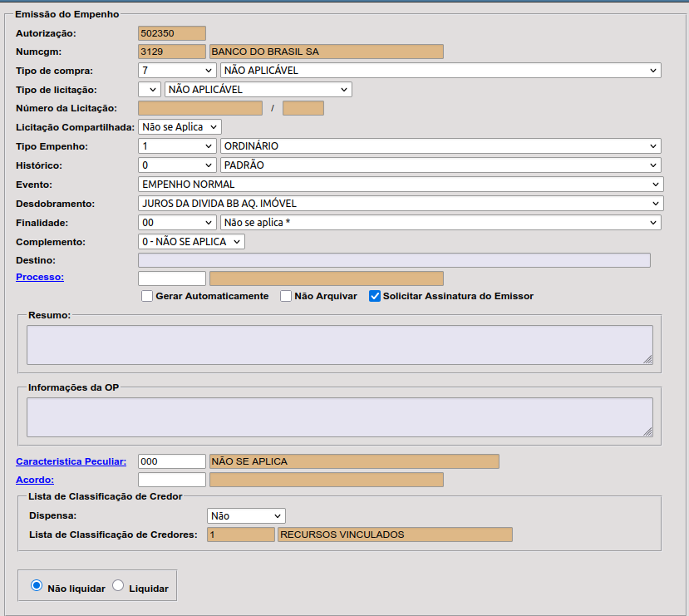Open the Característica Peculiar link
This screenshot has height=616, width=689.
pyautogui.click(x=71, y=461)
